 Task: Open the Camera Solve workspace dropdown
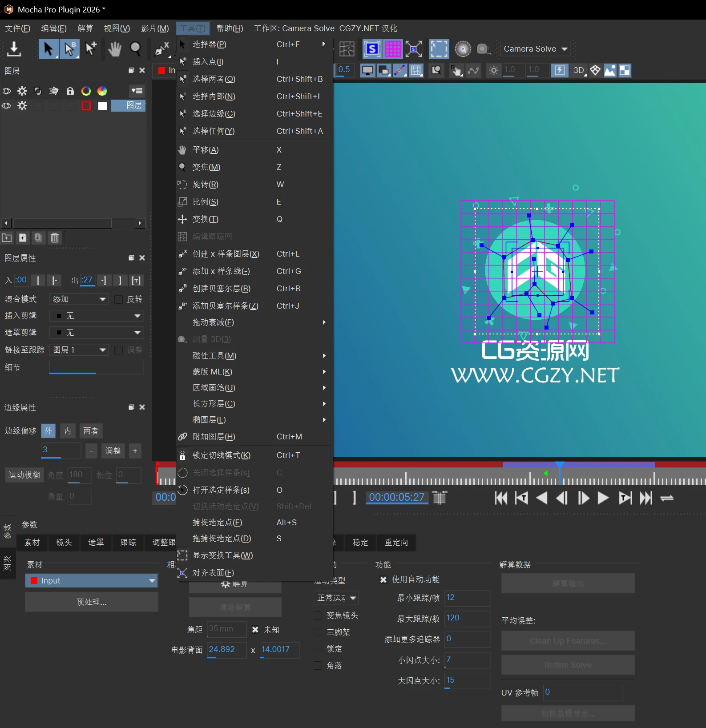click(x=536, y=49)
